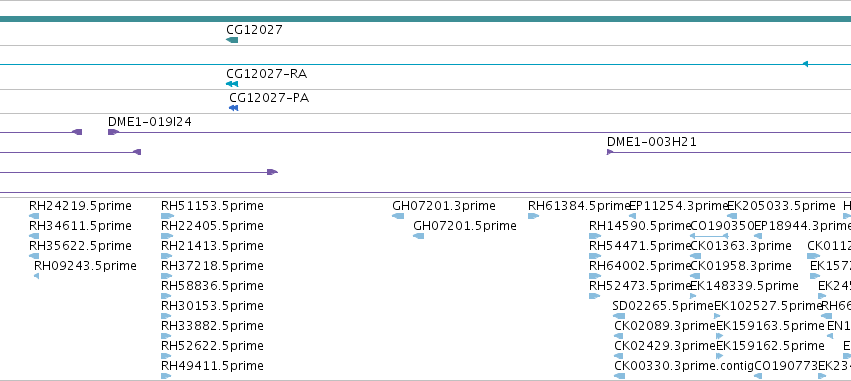Click the GH07201.5prime label text
Image resolution: width=851 pixels, height=381 pixels.
click(465, 226)
